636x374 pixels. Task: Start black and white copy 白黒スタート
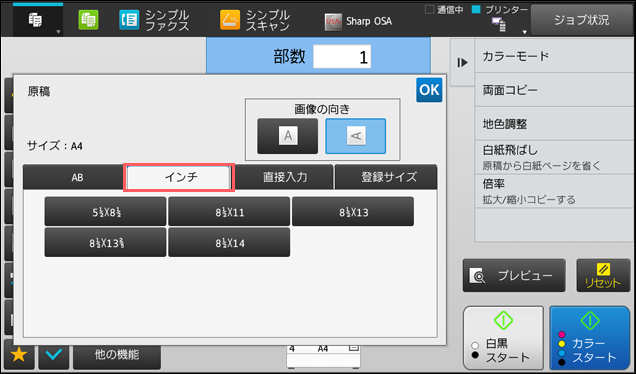coord(503,338)
